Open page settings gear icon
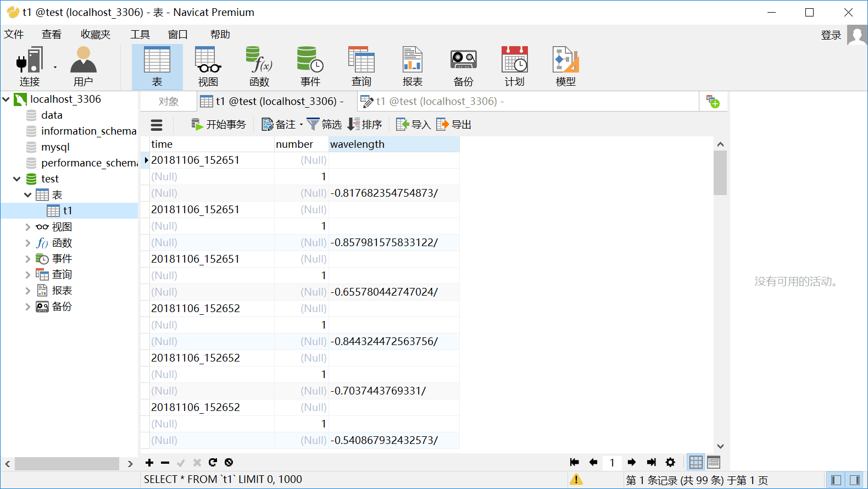The width and height of the screenshot is (868, 489). point(670,463)
